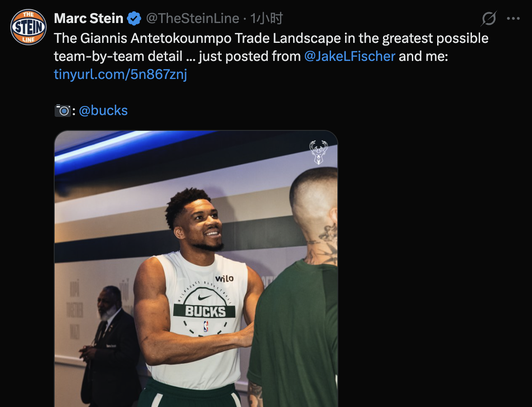Viewport: 532px width, 407px height.
Task: Click the man in dark suit in photo
Action: coord(109,347)
